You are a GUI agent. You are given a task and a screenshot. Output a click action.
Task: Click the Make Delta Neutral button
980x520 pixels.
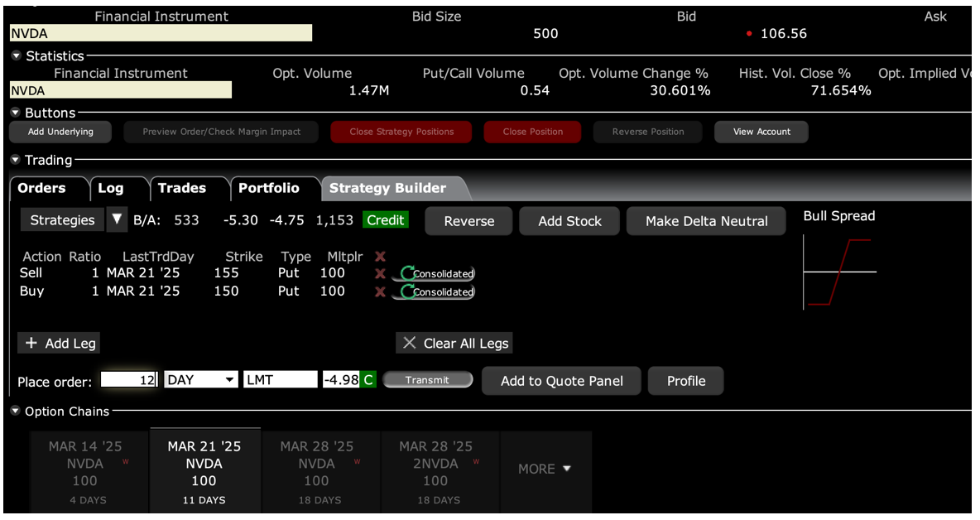pyautogui.click(x=706, y=221)
